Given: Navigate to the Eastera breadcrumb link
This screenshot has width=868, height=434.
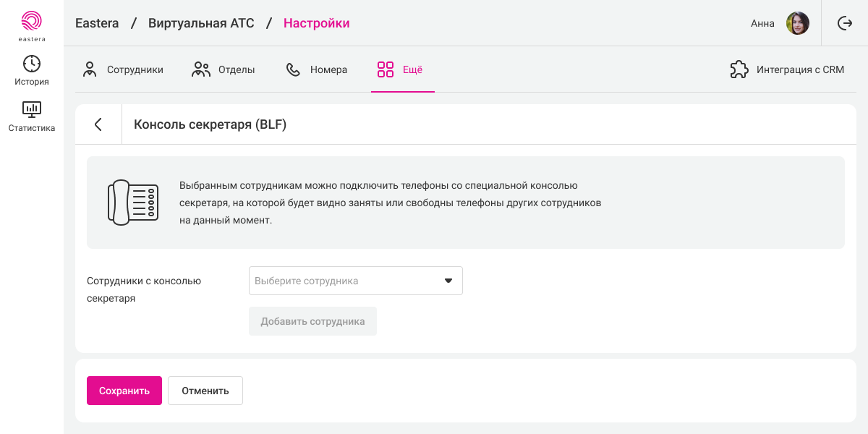Looking at the screenshot, I should click(x=97, y=23).
